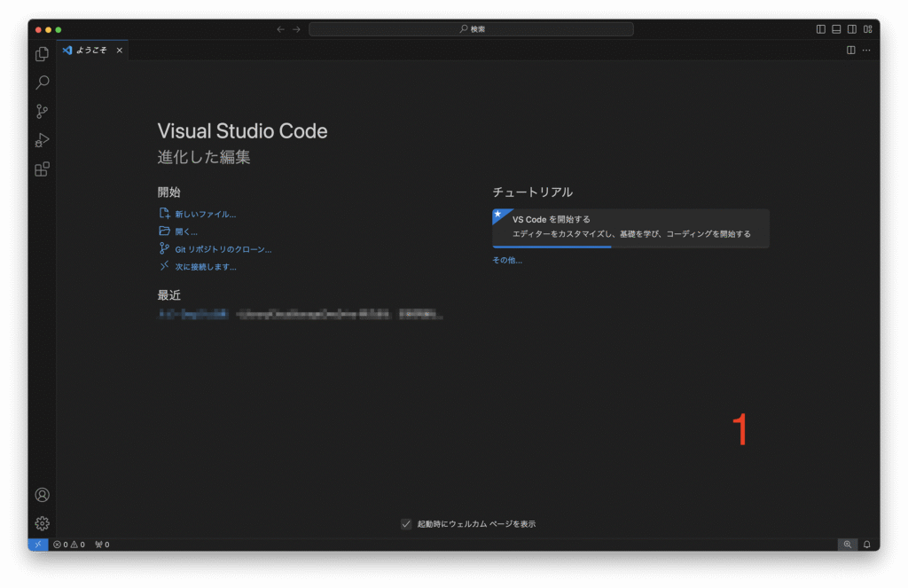Viewport: 908px width, 588px height.
Task: Click the macOS yellow minimize button
Action: [x=48, y=29]
